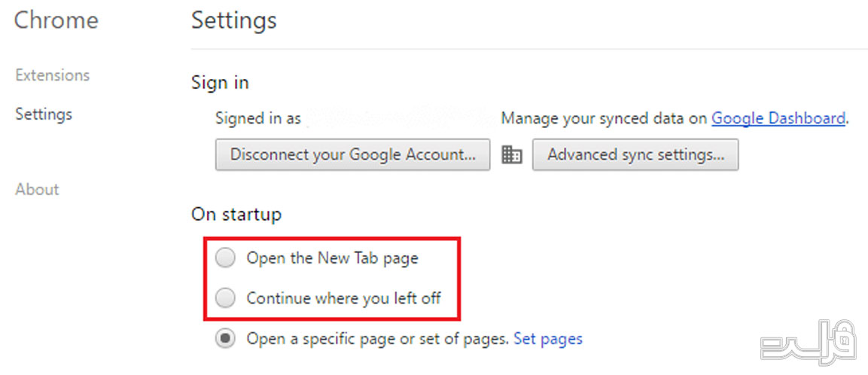Viewport: 868px width, 375px height.
Task: Click the Open a specific page or set of pages label
Action: [377, 338]
